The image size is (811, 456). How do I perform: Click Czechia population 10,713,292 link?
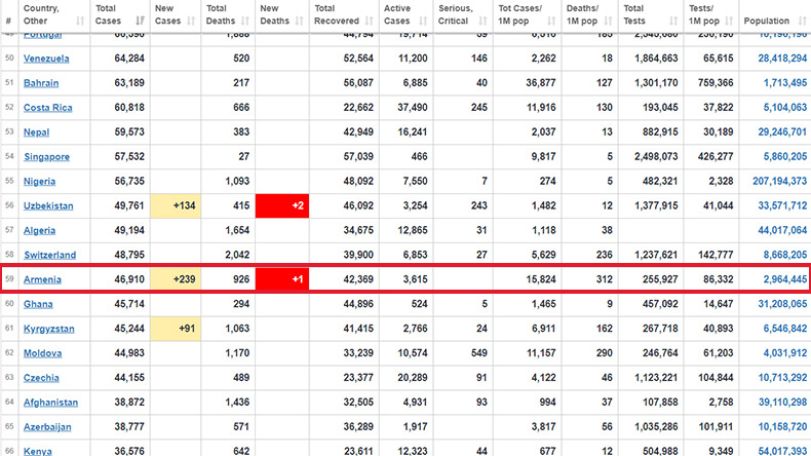pos(782,377)
